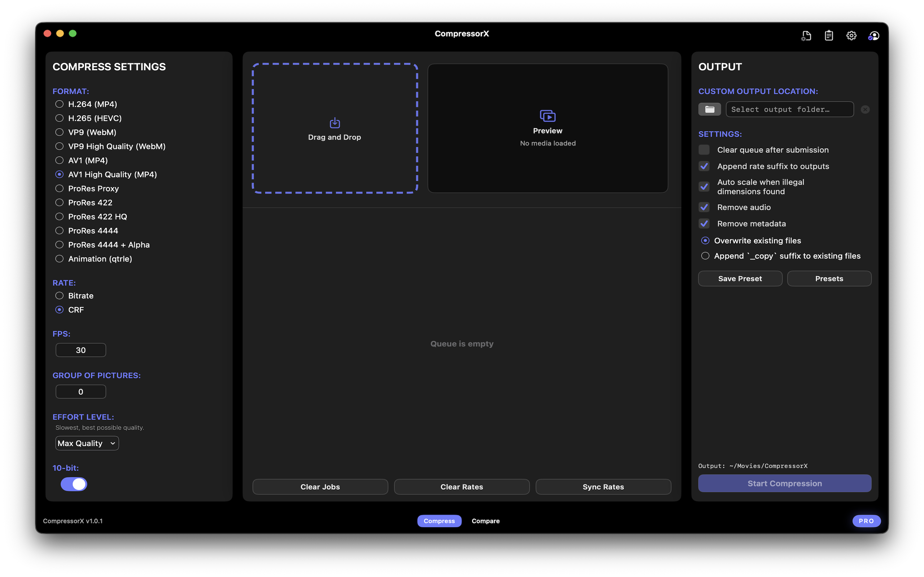This screenshot has height=577, width=924.
Task: Click the file-with-gear processing icon
Action: click(x=806, y=35)
